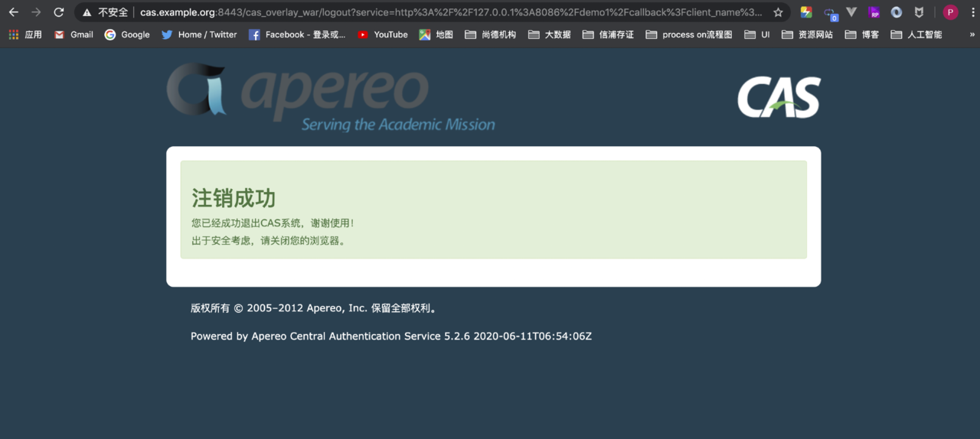The height and width of the screenshot is (439, 980).
Task: Reload the current page
Action: tap(58, 12)
